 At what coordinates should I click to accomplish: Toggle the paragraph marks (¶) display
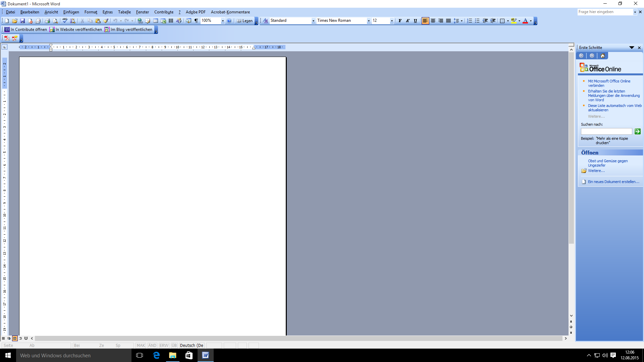coord(196,21)
